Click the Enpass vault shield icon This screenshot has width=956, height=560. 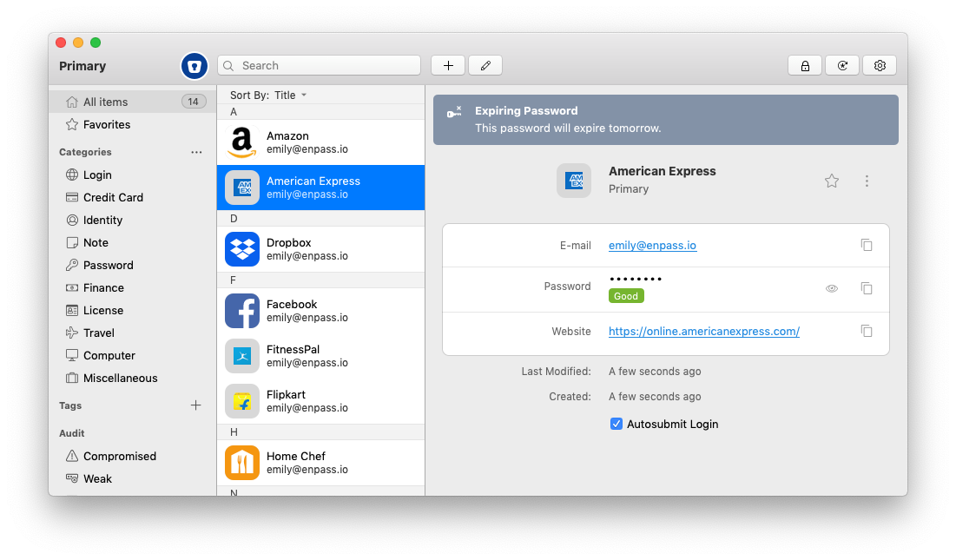[x=194, y=66]
